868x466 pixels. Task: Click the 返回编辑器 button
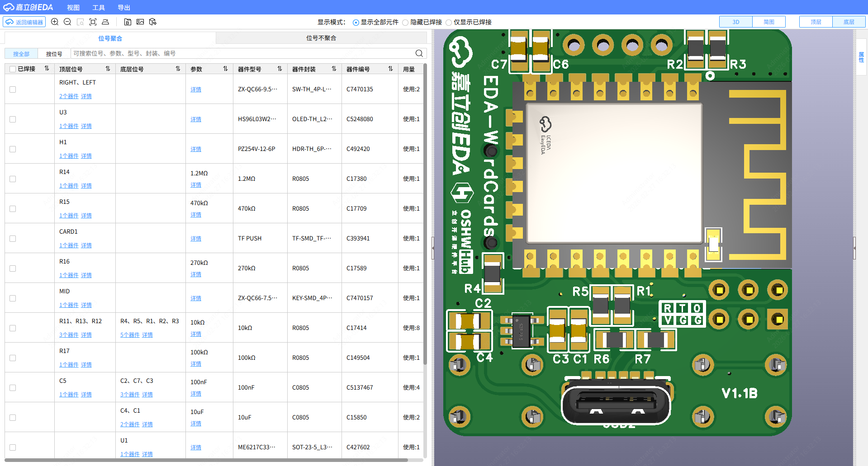coord(24,22)
